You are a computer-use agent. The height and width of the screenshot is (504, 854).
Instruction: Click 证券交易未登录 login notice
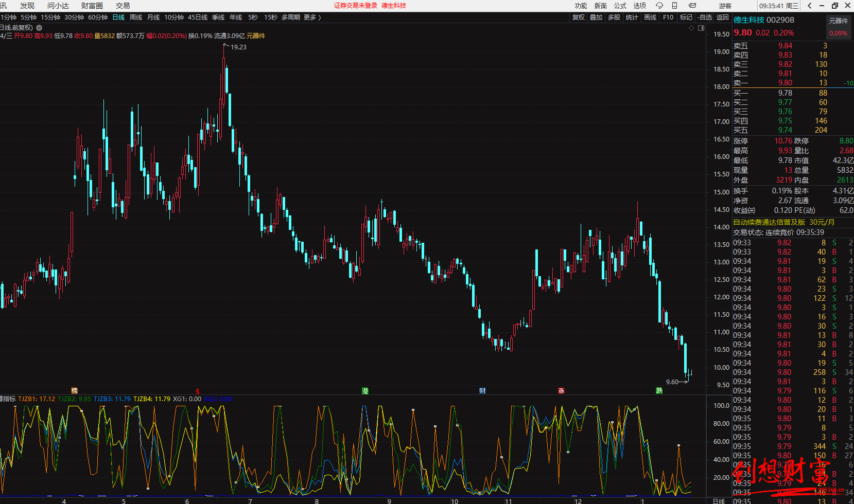click(356, 6)
